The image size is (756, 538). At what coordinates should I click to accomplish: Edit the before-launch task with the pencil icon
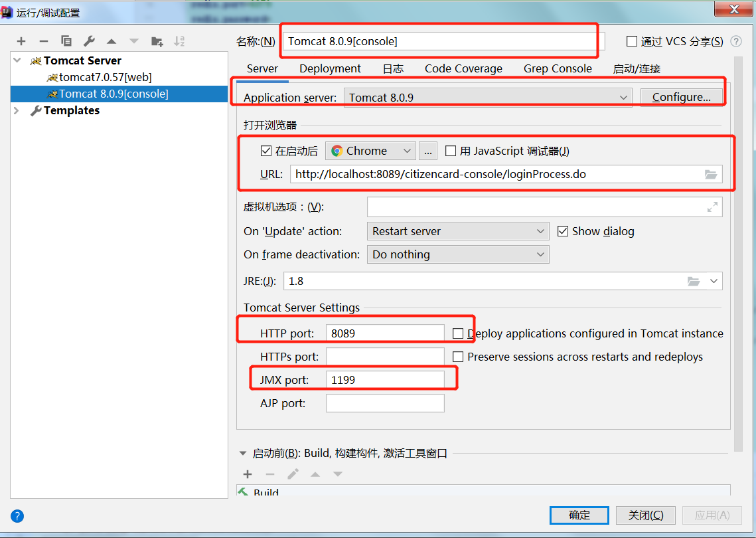point(293,474)
